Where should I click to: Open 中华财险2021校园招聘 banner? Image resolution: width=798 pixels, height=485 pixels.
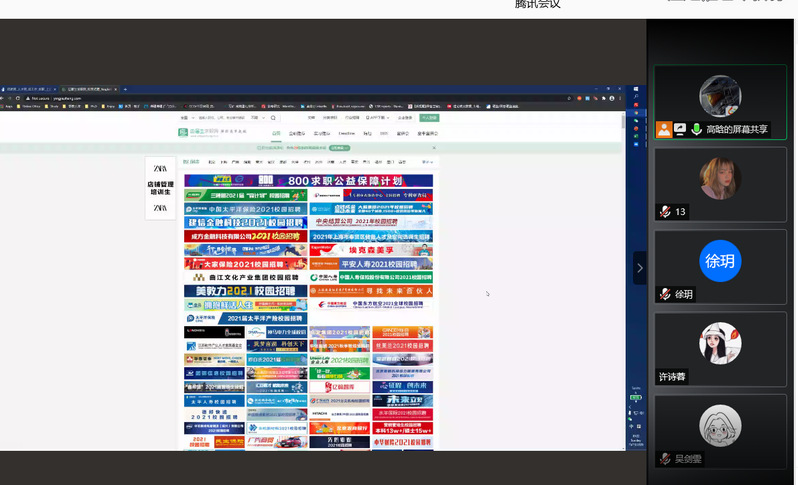[403, 442]
